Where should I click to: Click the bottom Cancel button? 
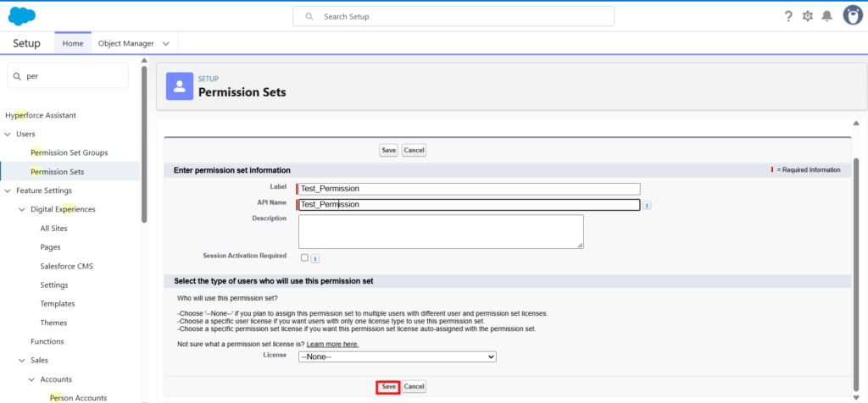[x=414, y=387]
